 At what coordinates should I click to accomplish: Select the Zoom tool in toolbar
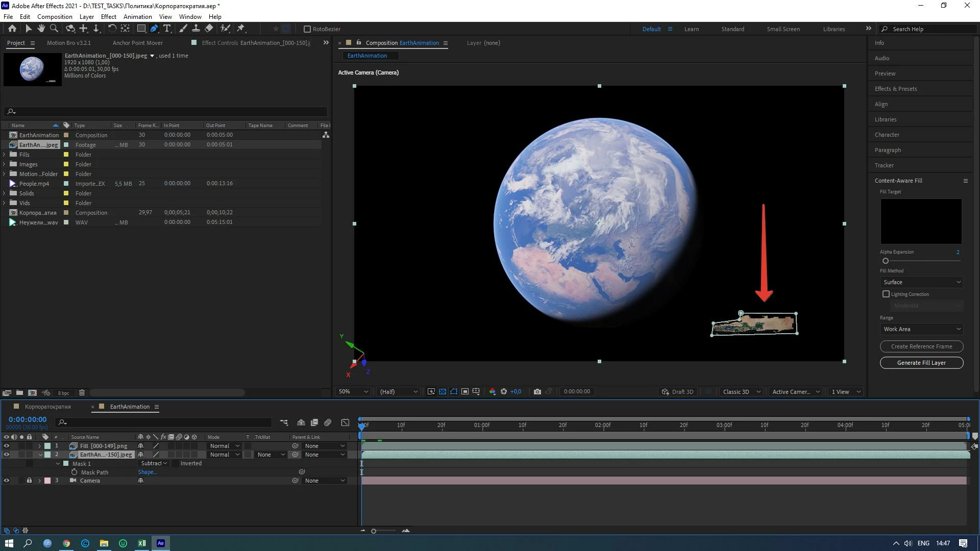pos(54,29)
